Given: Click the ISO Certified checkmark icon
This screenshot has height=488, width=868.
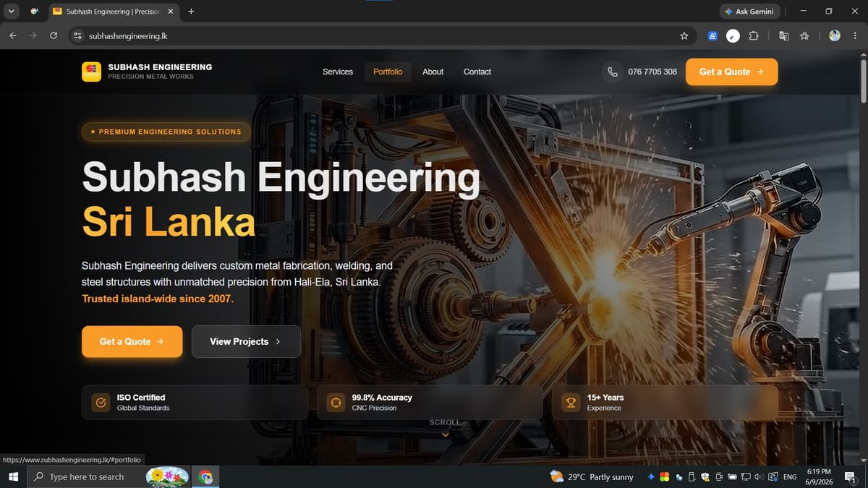Looking at the screenshot, I should 101,403.
